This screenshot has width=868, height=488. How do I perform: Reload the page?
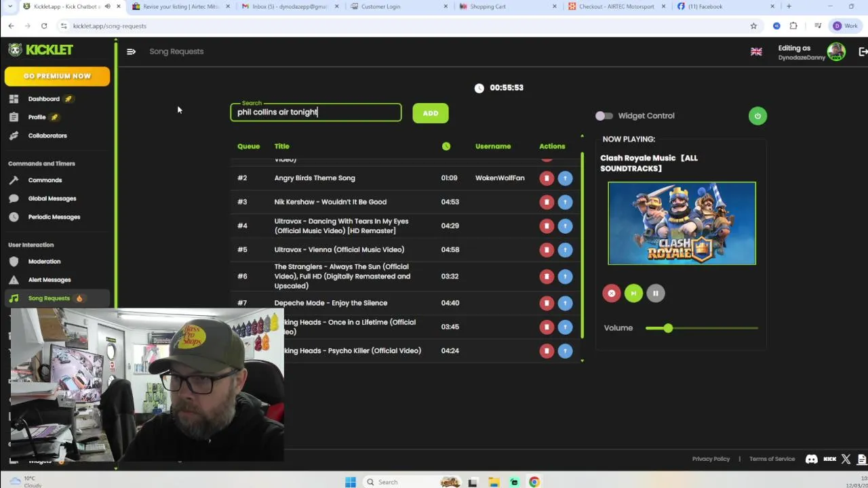click(44, 26)
